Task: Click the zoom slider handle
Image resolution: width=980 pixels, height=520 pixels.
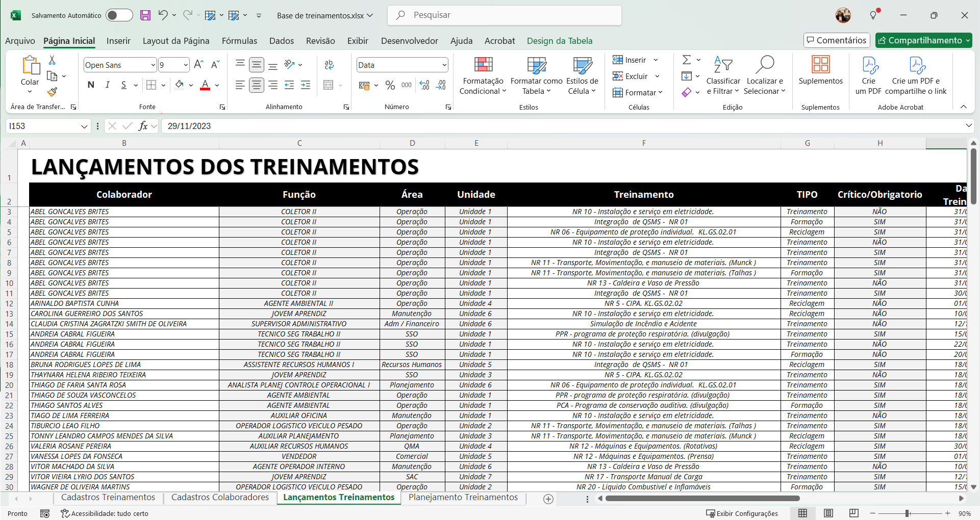Action: (907, 513)
